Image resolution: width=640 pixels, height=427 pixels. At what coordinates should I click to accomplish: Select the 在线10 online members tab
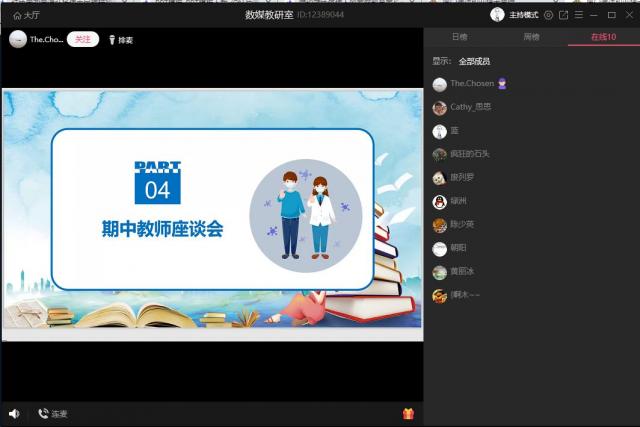click(603, 37)
